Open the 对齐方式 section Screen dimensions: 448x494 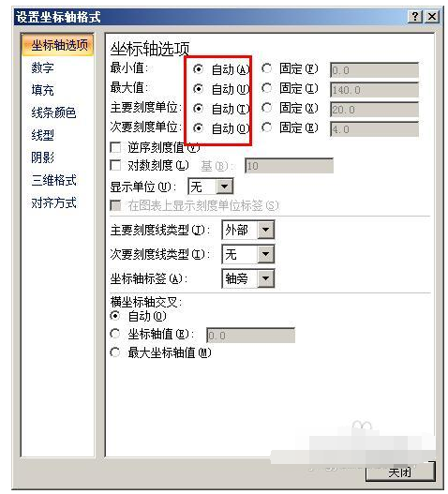53,202
